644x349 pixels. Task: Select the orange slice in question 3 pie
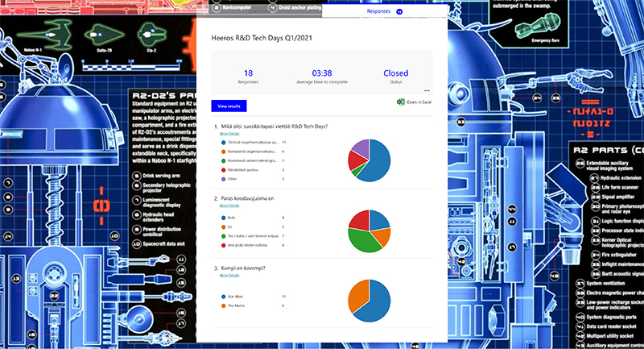pyautogui.click(x=357, y=295)
